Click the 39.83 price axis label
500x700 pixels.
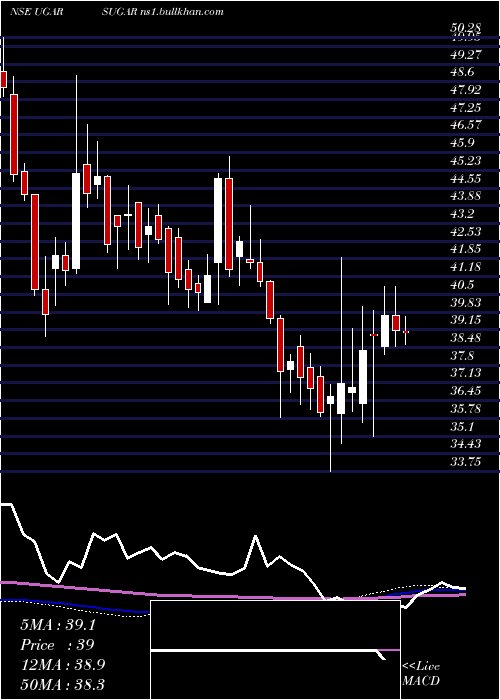click(467, 303)
